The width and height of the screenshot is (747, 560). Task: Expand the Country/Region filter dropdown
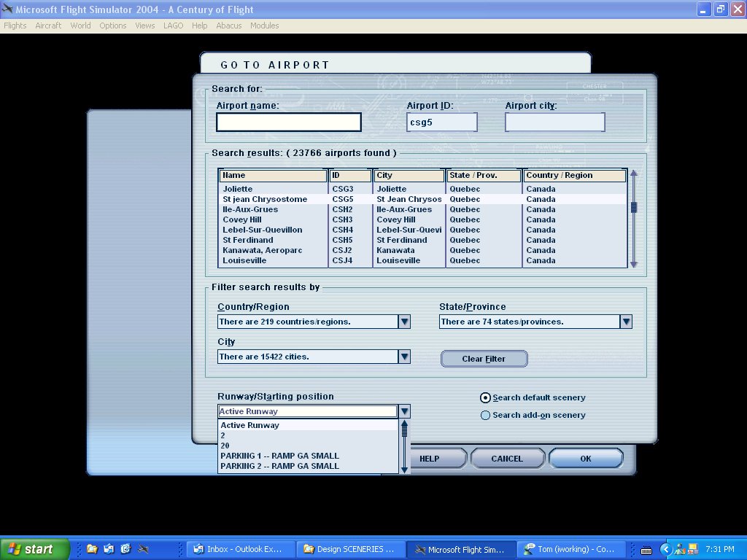[404, 322]
